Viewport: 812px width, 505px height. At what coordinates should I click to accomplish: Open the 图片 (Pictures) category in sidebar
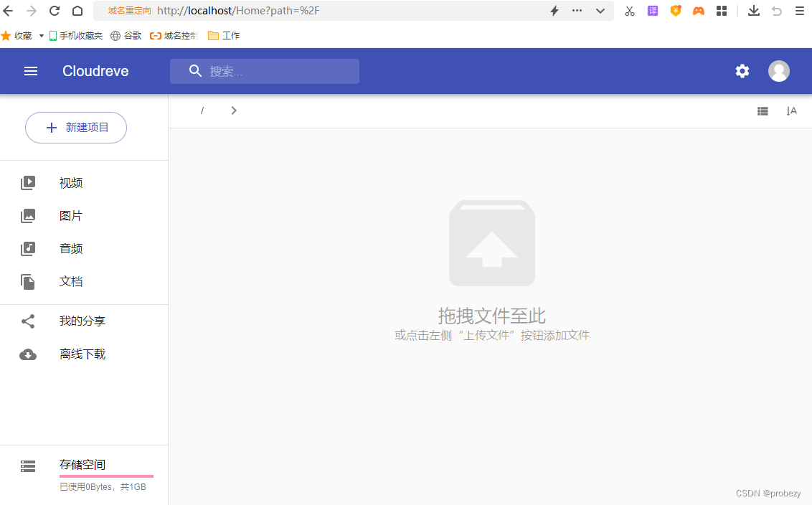(x=70, y=215)
